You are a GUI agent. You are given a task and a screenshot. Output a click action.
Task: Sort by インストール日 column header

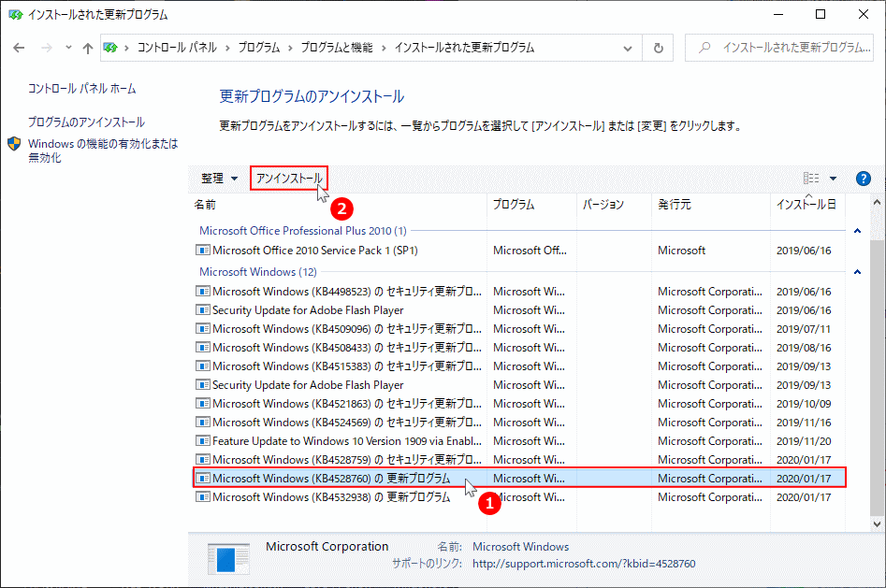pyautogui.click(x=807, y=205)
